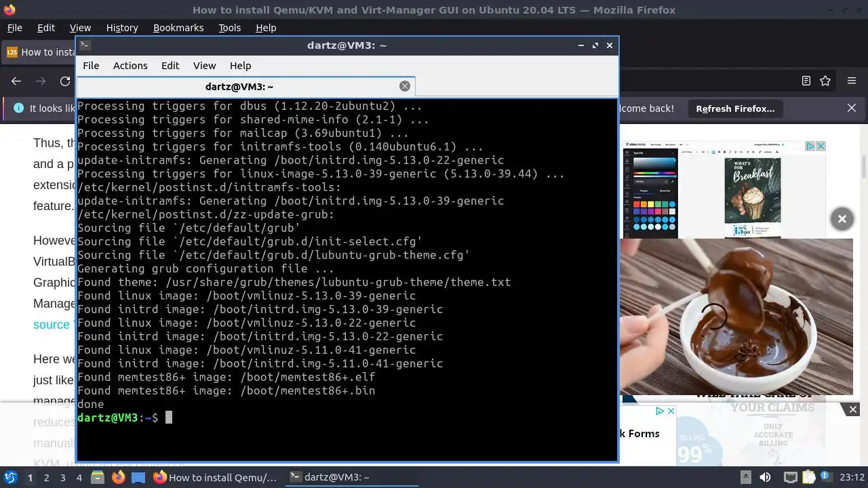Open the clipboard manager tray icon
The height and width of the screenshot is (488, 868).
809,477
